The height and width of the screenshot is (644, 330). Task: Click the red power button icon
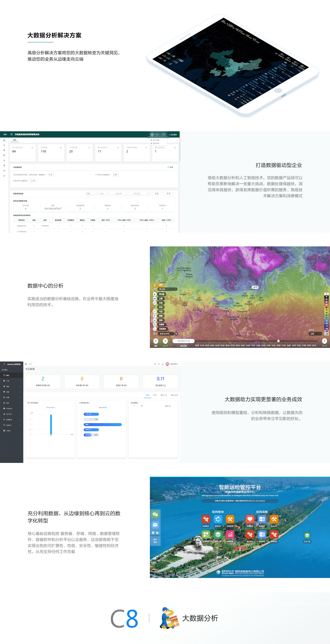click(x=243, y=548)
